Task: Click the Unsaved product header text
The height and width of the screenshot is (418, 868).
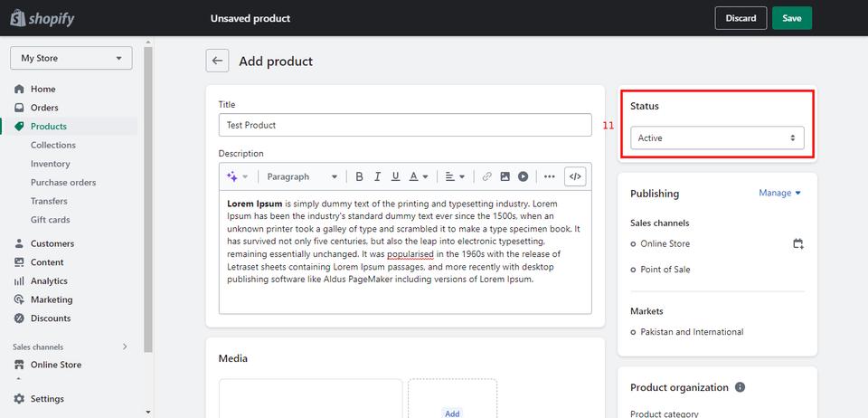Action: coord(250,18)
